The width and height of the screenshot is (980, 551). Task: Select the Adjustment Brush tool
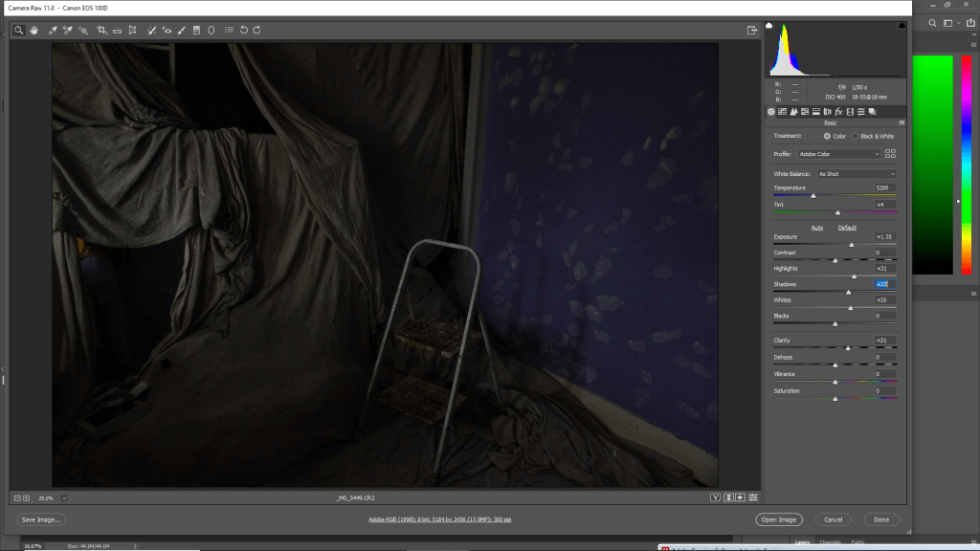coord(181,31)
